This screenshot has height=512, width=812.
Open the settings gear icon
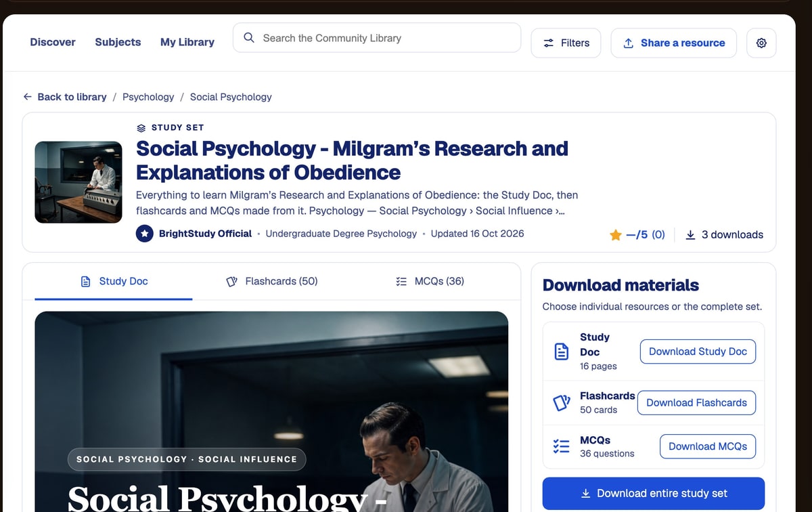pyautogui.click(x=761, y=43)
